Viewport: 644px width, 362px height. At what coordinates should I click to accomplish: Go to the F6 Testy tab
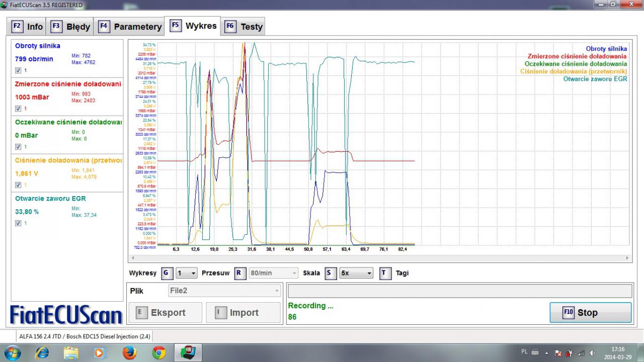(x=244, y=26)
